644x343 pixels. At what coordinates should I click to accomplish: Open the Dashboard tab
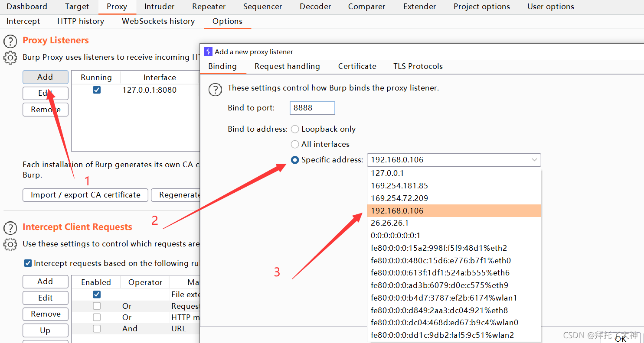pyautogui.click(x=27, y=6)
